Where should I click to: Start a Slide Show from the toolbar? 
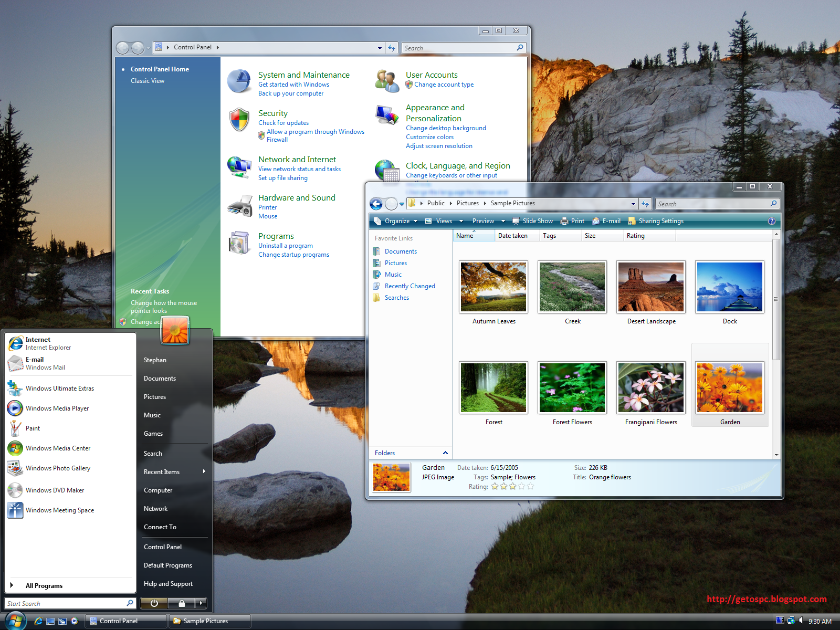click(532, 221)
